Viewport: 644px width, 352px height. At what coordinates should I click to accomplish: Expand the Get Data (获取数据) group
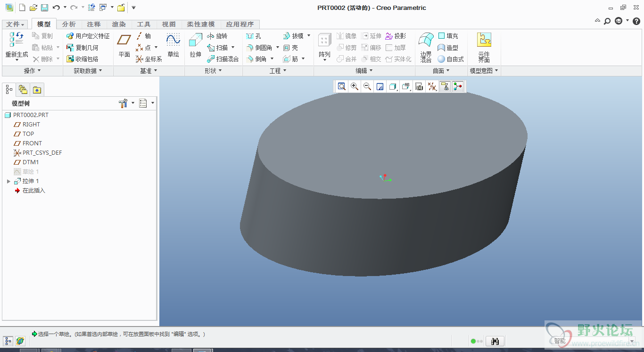coord(88,71)
